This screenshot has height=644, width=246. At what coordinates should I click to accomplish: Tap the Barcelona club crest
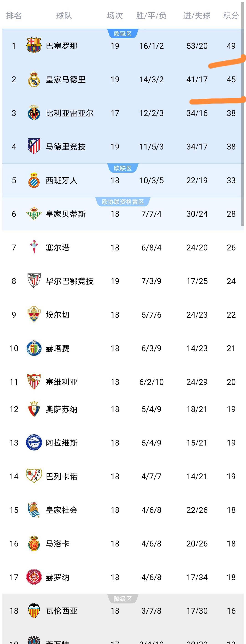tap(34, 46)
